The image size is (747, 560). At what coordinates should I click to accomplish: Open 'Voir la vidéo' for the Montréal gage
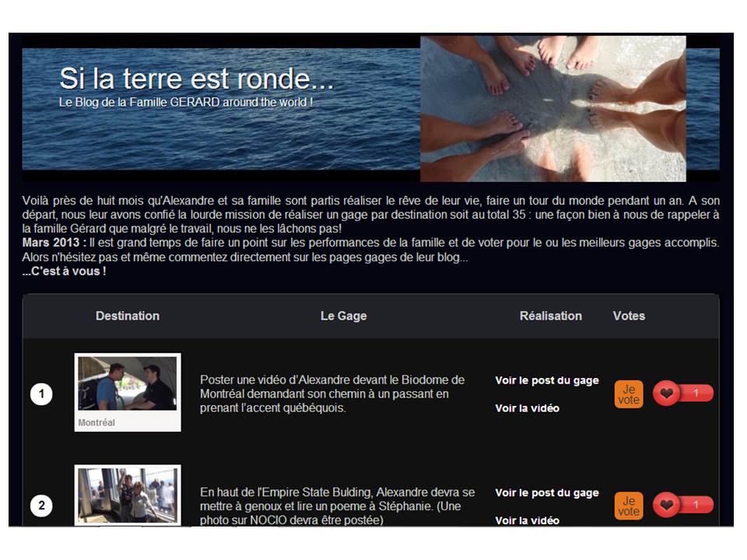(x=527, y=408)
